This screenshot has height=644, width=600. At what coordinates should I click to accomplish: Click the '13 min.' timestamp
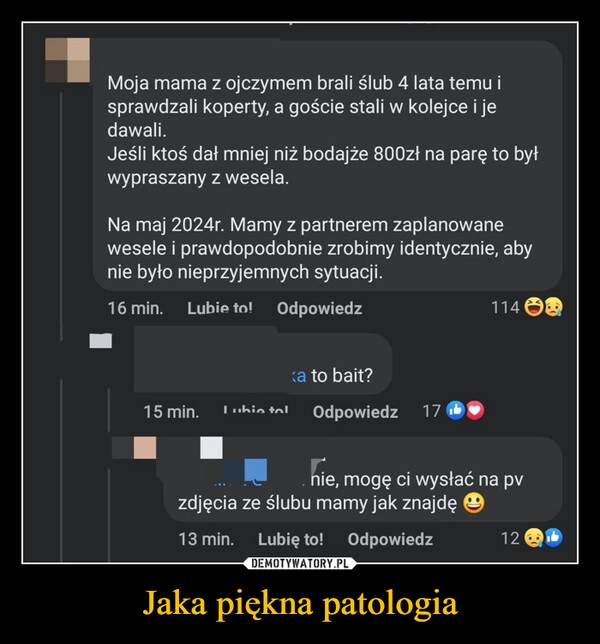[206, 539]
